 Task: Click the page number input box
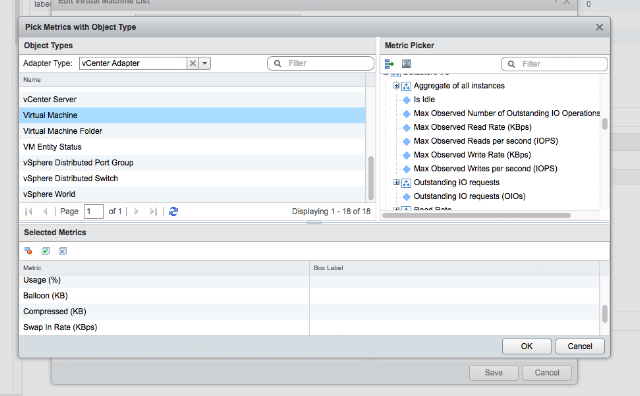(x=93, y=211)
